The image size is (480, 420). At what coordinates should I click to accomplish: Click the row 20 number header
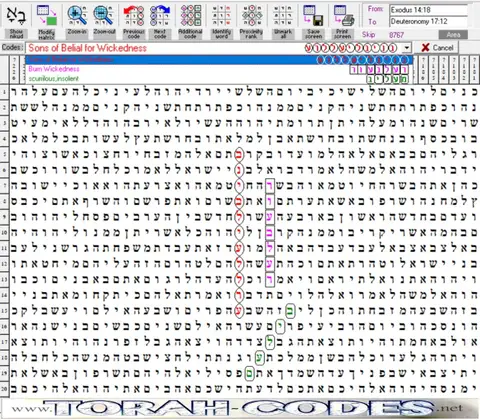pyautogui.click(x=4, y=389)
